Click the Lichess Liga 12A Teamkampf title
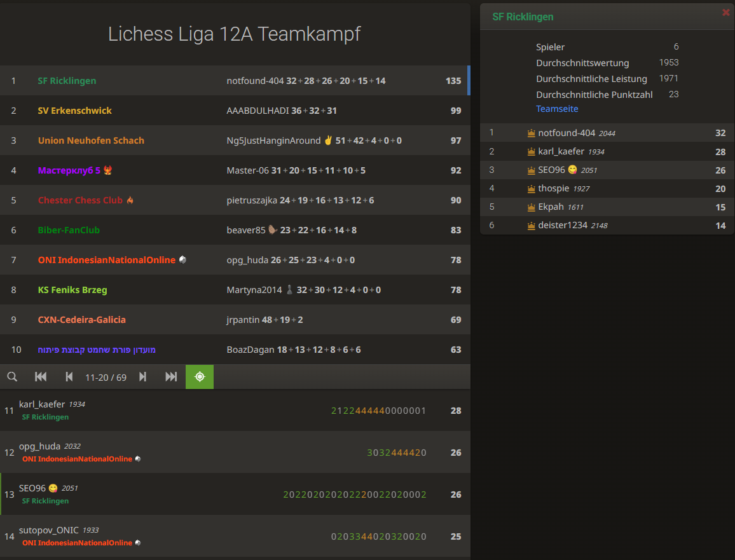The image size is (735, 560). pyautogui.click(x=235, y=34)
